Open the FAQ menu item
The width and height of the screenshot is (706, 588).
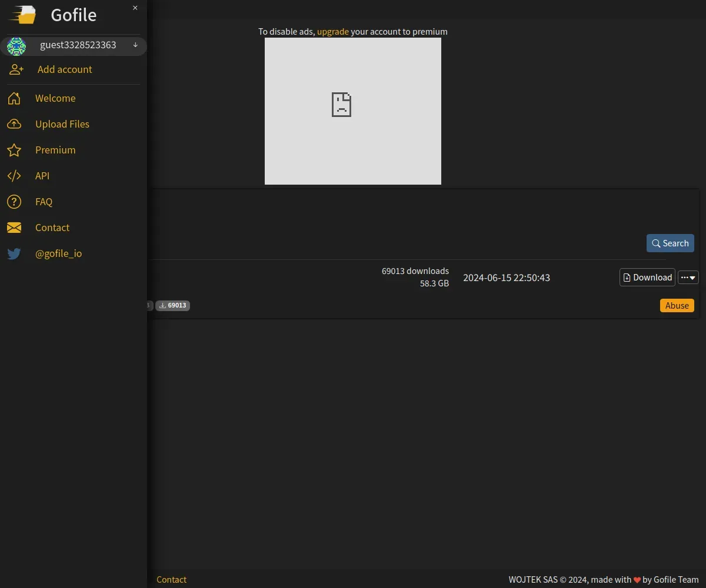44,202
